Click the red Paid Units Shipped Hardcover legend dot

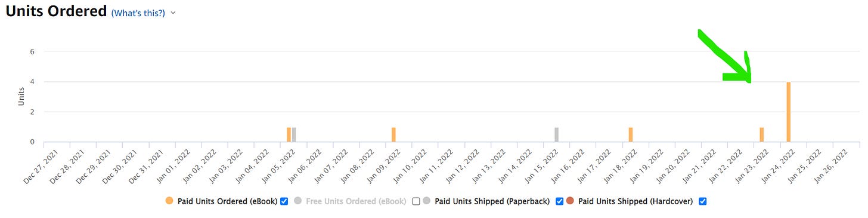pyautogui.click(x=570, y=201)
